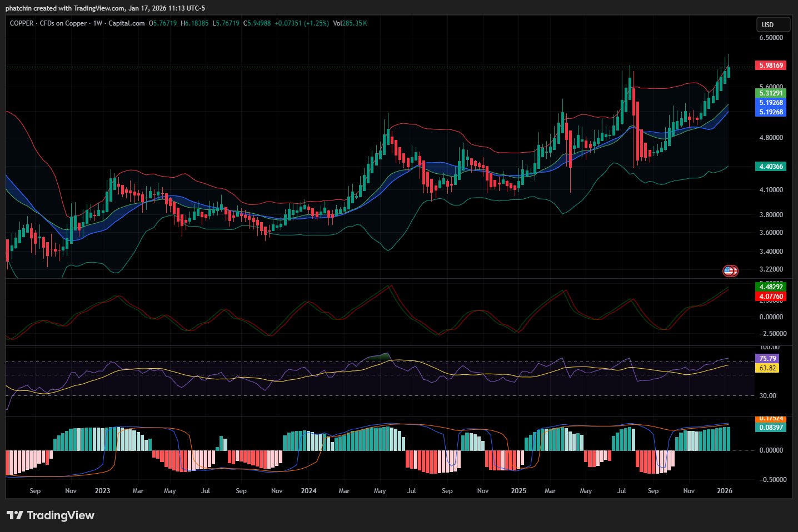Click the Capital.com source label
This screenshot has height=532, width=798.
click(x=126, y=23)
